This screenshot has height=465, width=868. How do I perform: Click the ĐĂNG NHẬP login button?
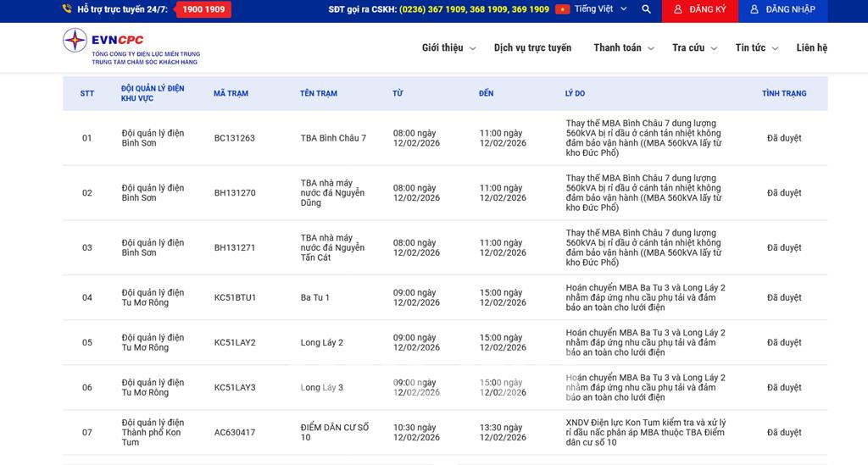pyautogui.click(x=782, y=9)
